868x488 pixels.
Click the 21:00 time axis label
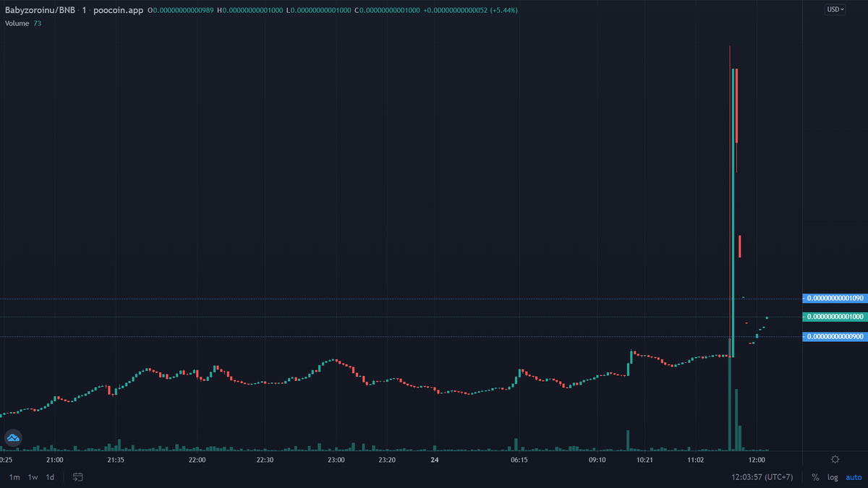click(x=55, y=459)
